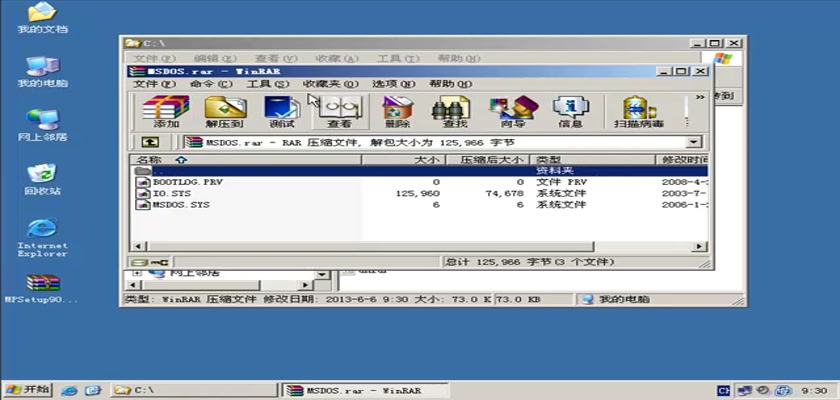Open 回收站 recycle bin icon
Viewport: 840px width, 400px height.
[x=42, y=179]
